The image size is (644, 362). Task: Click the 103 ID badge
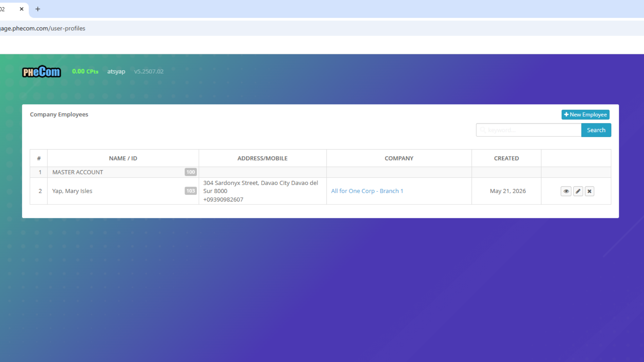tap(191, 191)
